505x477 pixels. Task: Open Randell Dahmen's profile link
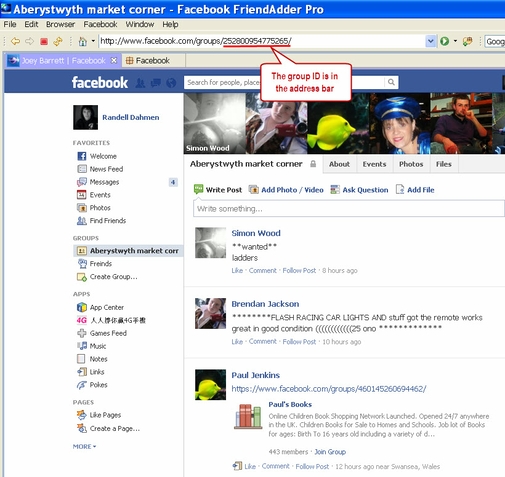click(x=131, y=117)
